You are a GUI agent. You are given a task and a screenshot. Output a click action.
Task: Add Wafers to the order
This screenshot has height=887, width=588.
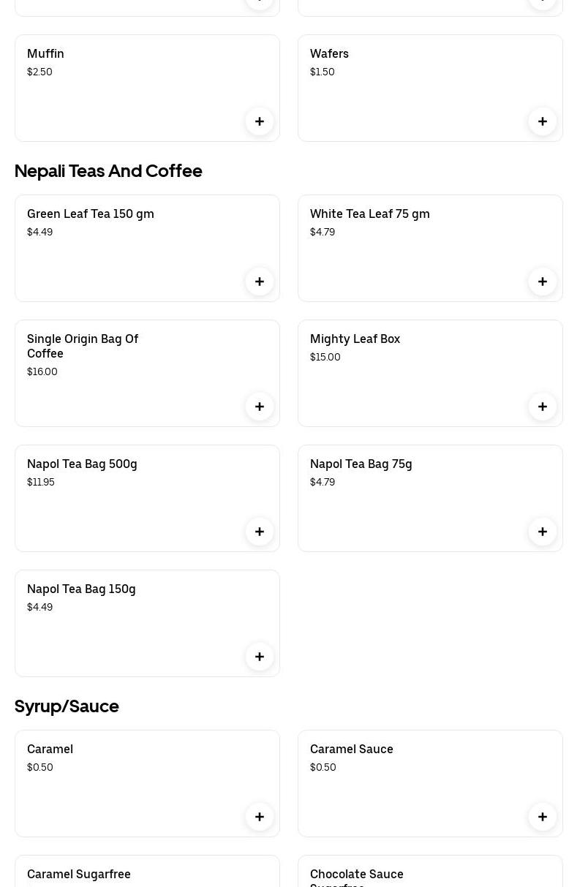(543, 121)
